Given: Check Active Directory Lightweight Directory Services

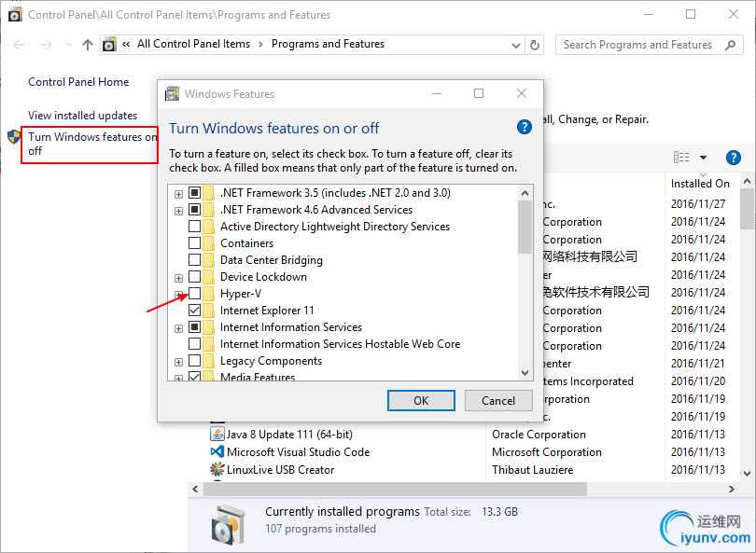Looking at the screenshot, I should click(194, 227).
